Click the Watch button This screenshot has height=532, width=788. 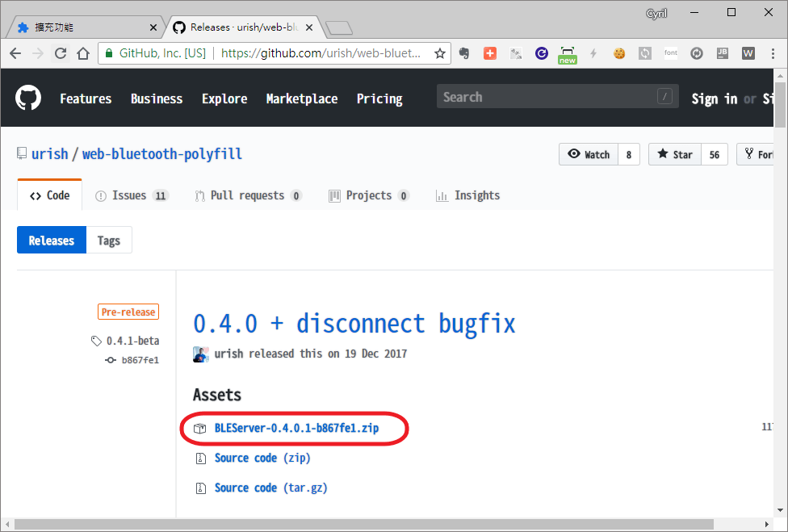(x=589, y=154)
